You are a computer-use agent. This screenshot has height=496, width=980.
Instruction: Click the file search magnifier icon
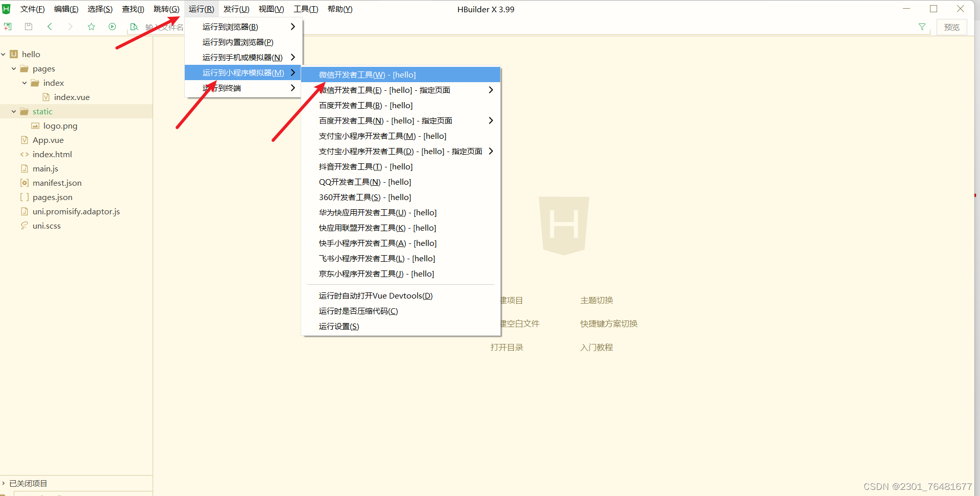point(134,27)
